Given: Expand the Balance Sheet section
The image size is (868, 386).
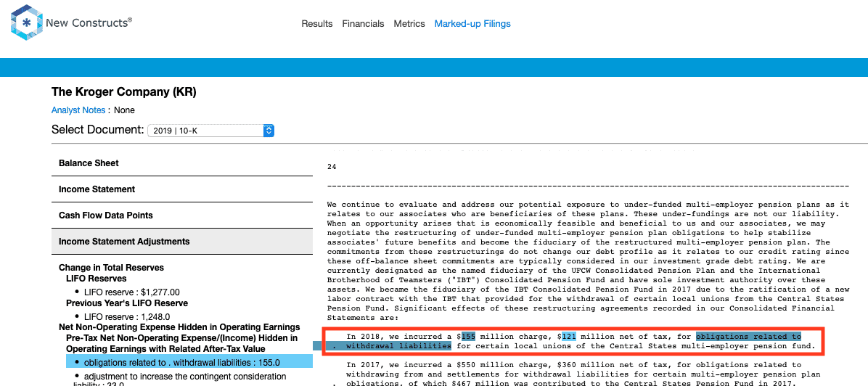Looking at the screenshot, I should click(x=182, y=163).
